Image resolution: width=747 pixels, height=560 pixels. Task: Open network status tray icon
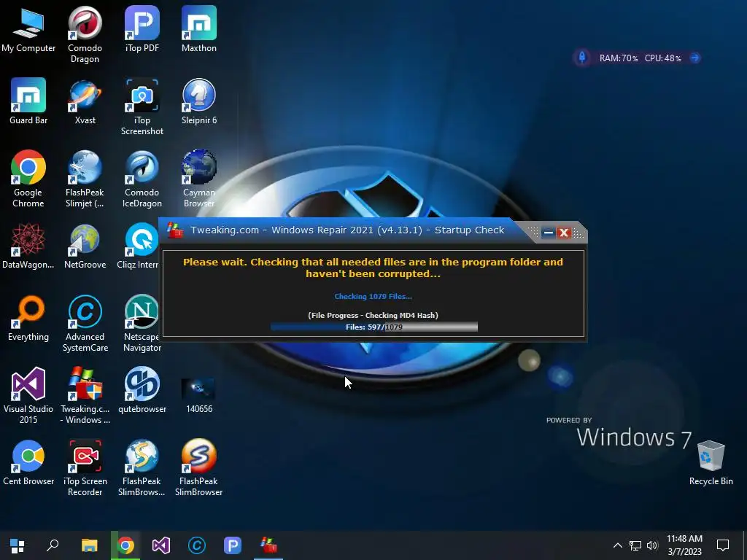coord(635,545)
